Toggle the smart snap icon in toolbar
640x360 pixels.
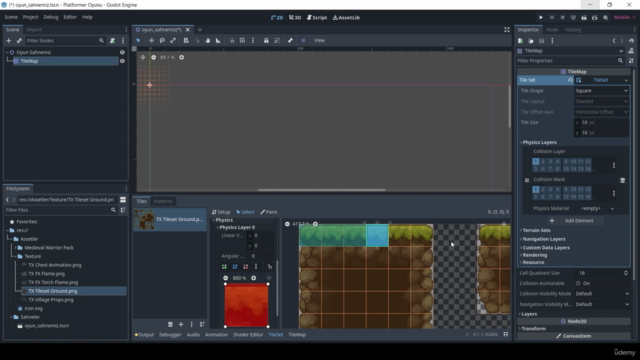[232, 40]
